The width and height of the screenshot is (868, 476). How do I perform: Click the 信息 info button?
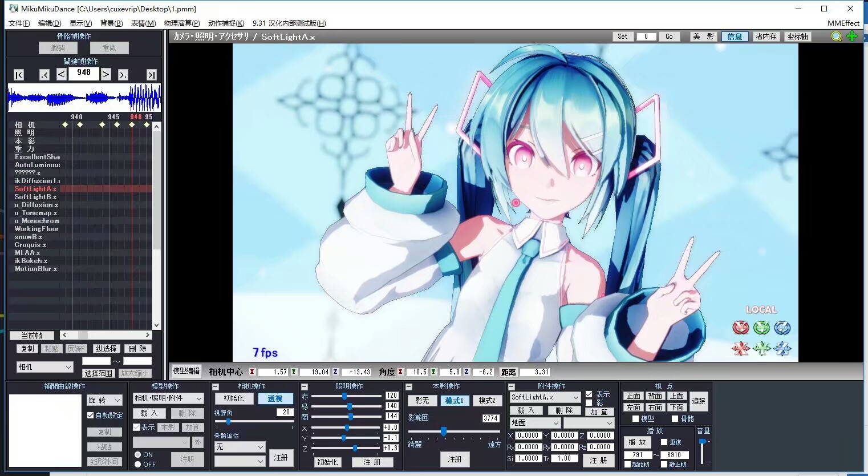735,37
